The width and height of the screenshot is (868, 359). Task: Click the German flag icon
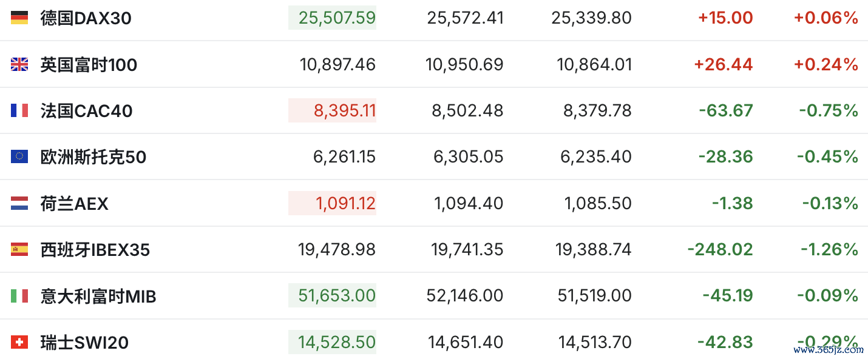tap(19, 18)
